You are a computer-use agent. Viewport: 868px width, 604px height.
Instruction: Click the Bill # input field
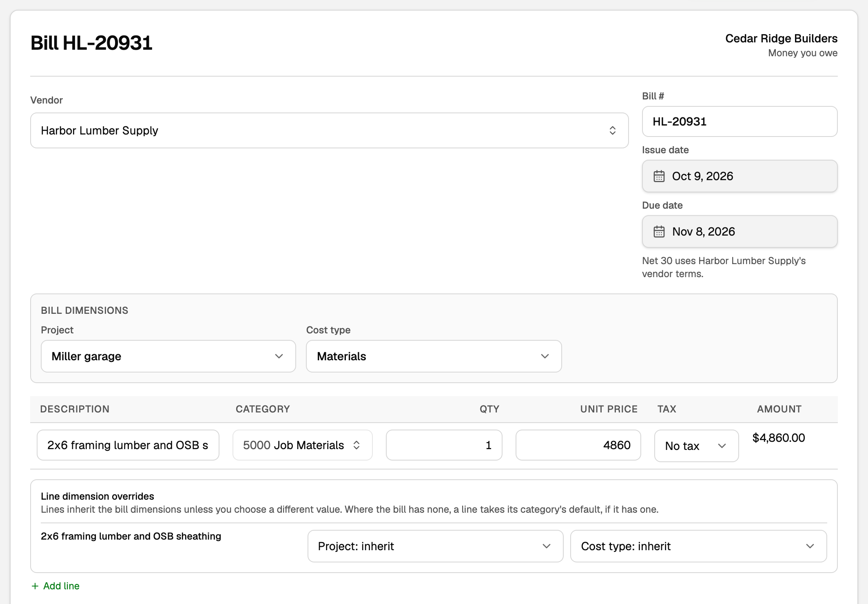[x=740, y=121]
